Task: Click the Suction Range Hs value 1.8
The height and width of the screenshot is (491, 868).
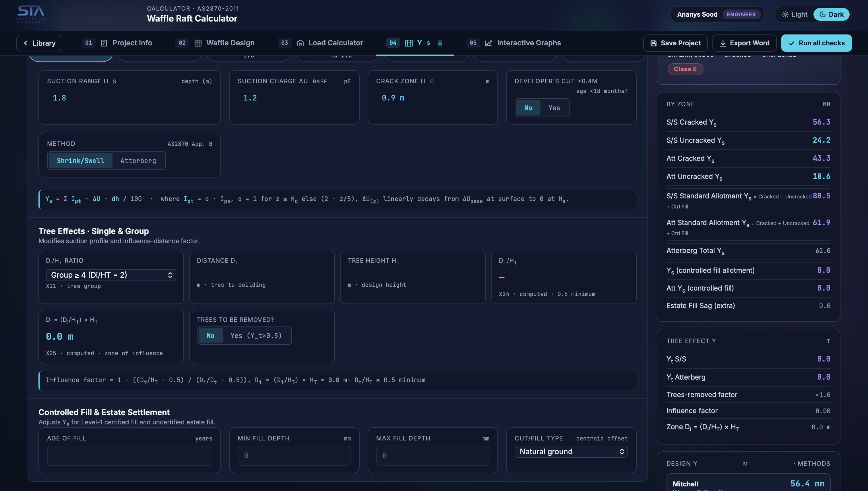Action: tap(59, 98)
